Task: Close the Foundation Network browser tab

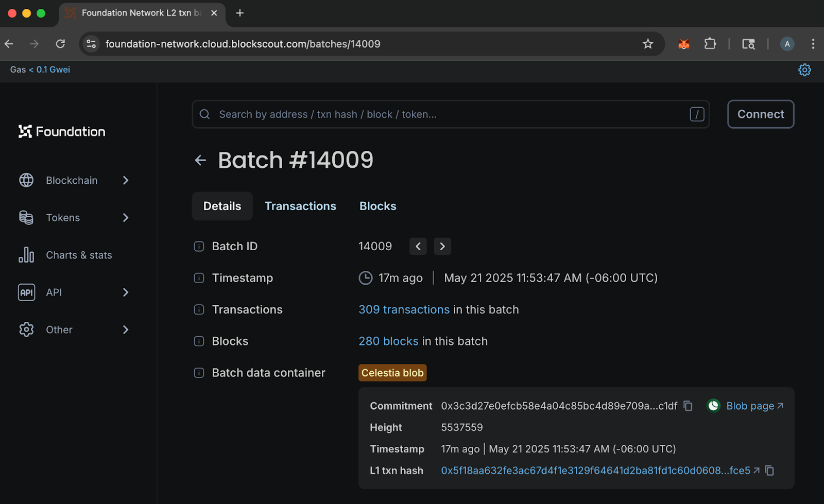Action: click(x=214, y=13)
